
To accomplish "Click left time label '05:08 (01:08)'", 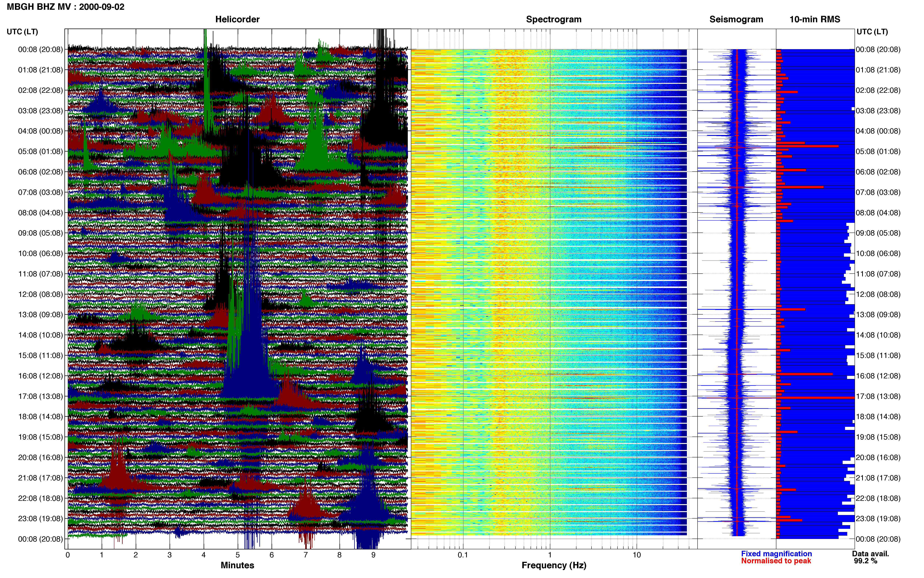I will point(40,151).
